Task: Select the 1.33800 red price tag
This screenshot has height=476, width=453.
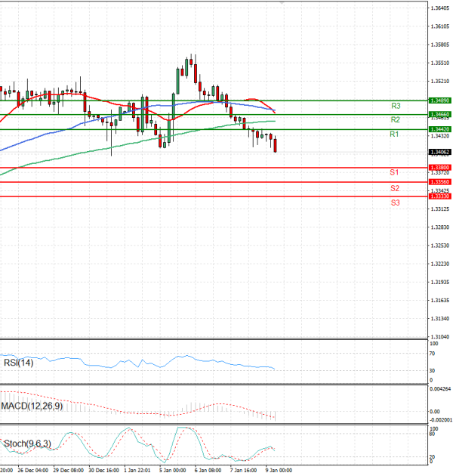Action: pos(439,167)
